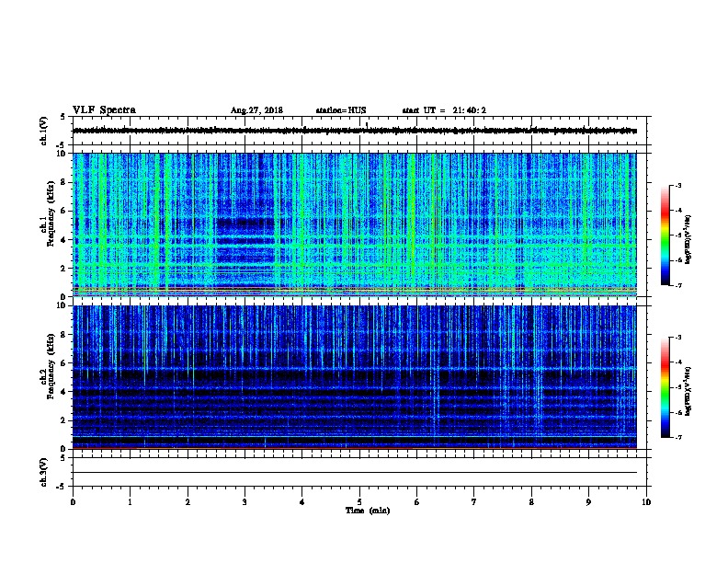This screenshot has height=563, width=728.
Task: Click the "2" tick on the time axis
Action: (188, 502)
